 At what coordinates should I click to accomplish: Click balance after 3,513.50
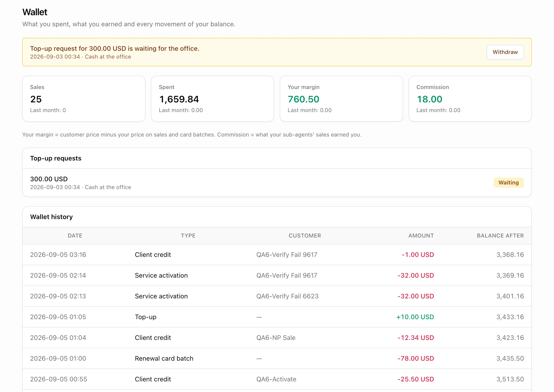[x=510, y=379]
